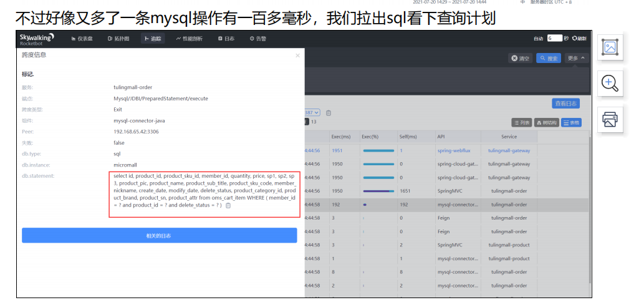Click the 相关的日志 related logs button
644x305 pixels.
(x=160, y=236)
